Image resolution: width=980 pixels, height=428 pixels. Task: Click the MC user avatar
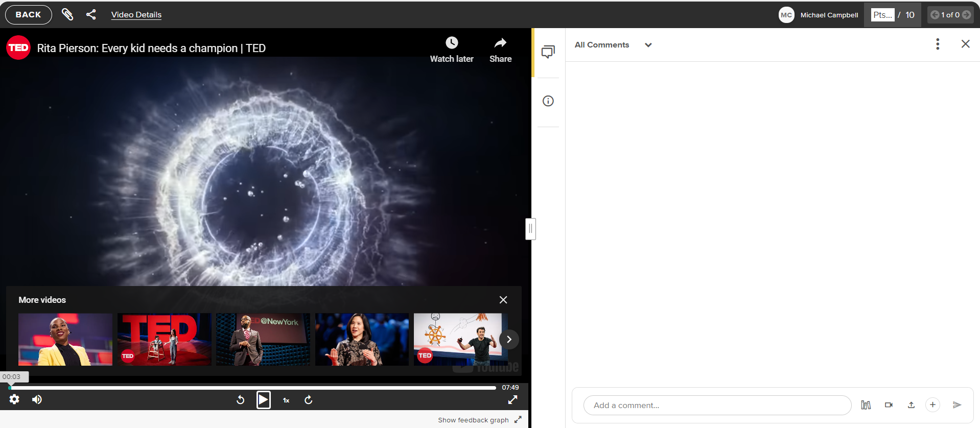tap(786, 15)
